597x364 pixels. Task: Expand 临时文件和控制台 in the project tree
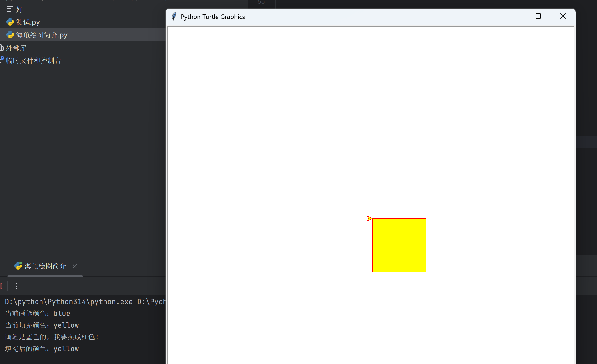(33, 60)
